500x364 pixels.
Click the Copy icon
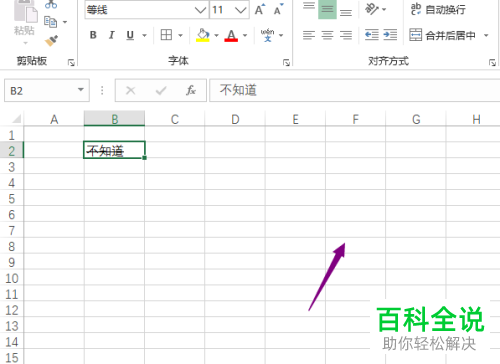[50, 22]
